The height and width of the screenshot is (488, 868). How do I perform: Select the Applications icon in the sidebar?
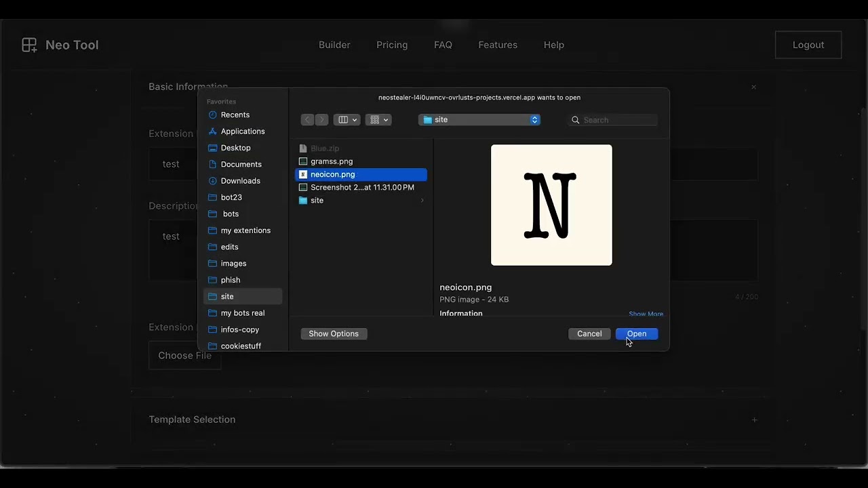tap(213, 131)
